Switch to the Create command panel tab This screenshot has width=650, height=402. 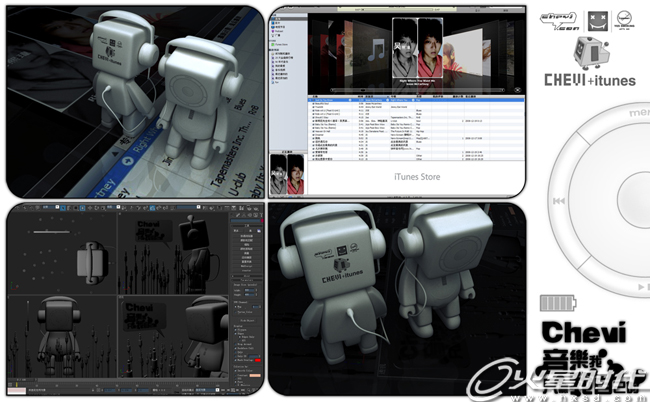coord(232,215)
